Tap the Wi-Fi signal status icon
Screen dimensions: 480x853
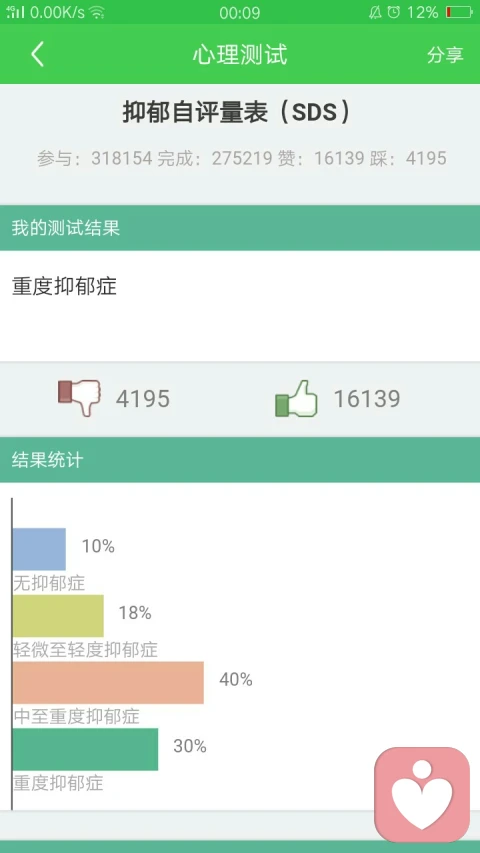(x=97, y=12)
